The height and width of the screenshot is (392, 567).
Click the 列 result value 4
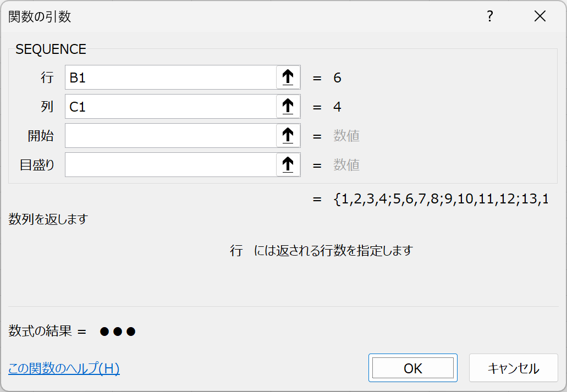click(x=337, y=107)
